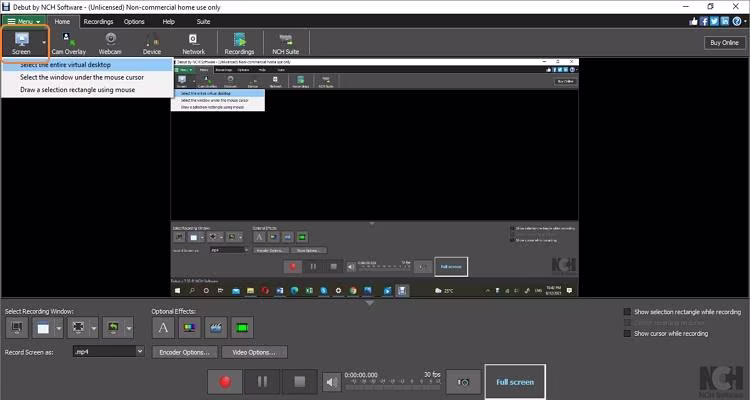The image size is (750, 400).
Task: Click the 30 fps frame rate label
Action: click(431, 375)
